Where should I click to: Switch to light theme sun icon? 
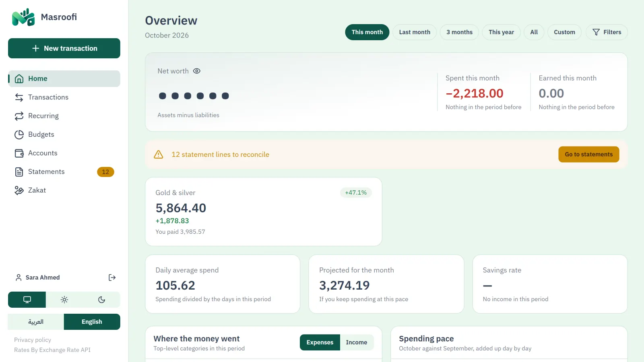tap(64, 300)
